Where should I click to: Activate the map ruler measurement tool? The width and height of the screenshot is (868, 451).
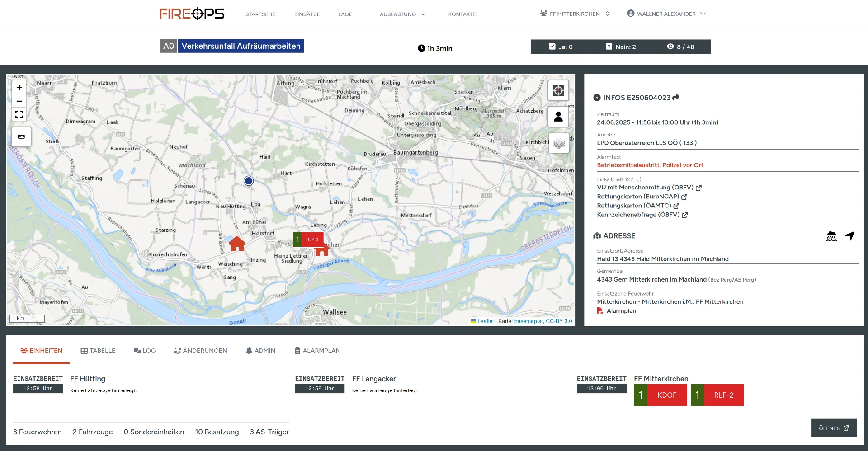21,136
